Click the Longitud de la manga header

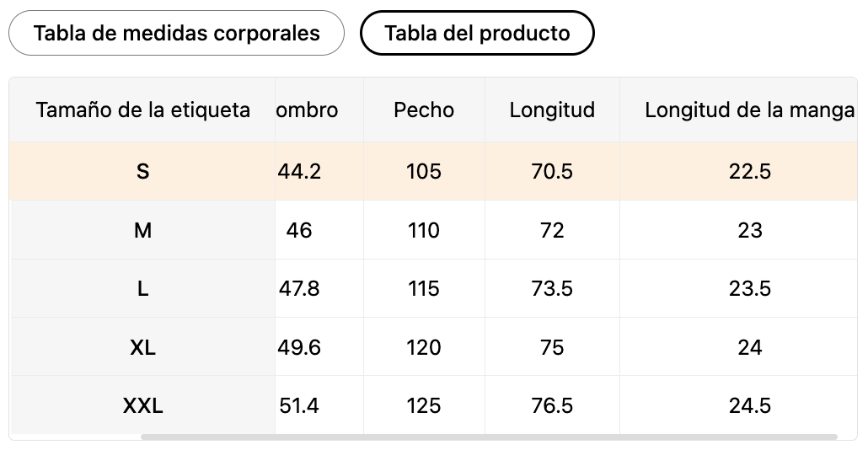[x=749, y=110]
